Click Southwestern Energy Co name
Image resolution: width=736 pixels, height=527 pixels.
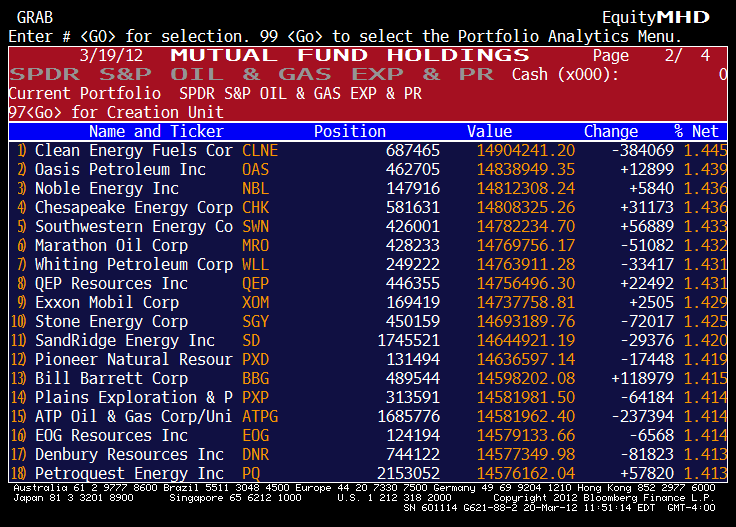[134, 227]
